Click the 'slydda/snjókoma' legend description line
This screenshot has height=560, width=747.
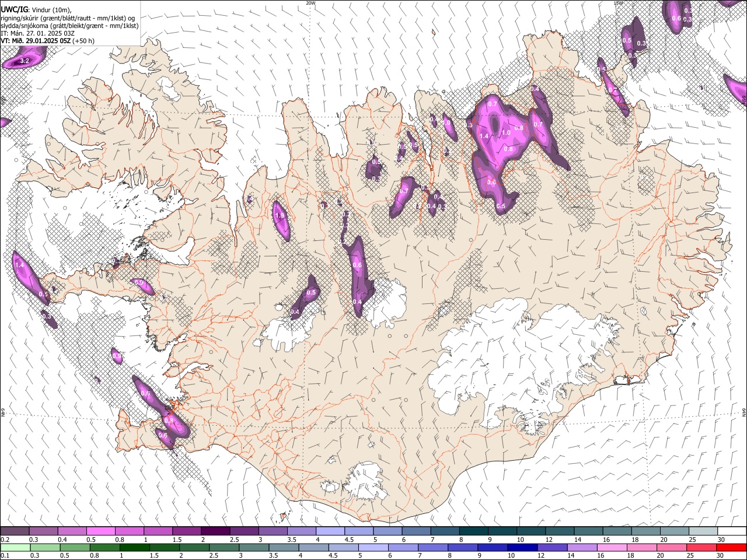pyautogui.click(x=69, y=26)
